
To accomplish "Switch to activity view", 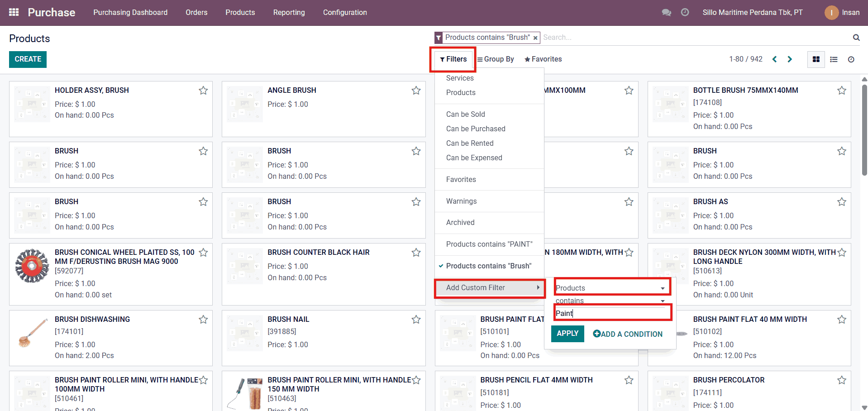I will (x=851, y=59).
